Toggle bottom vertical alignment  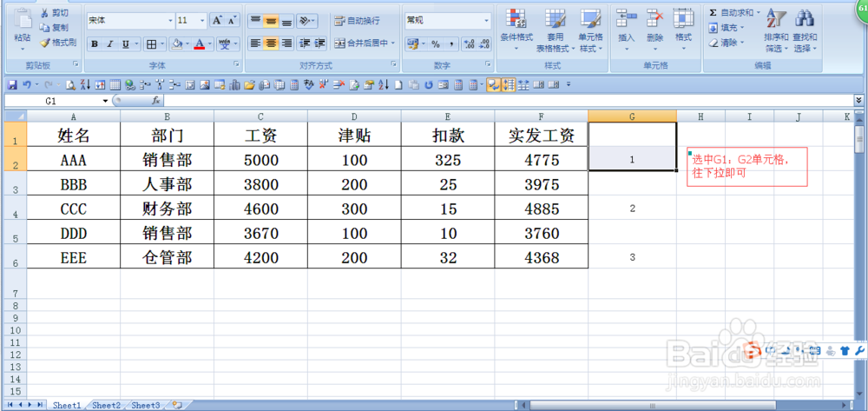tap(286, 21)
